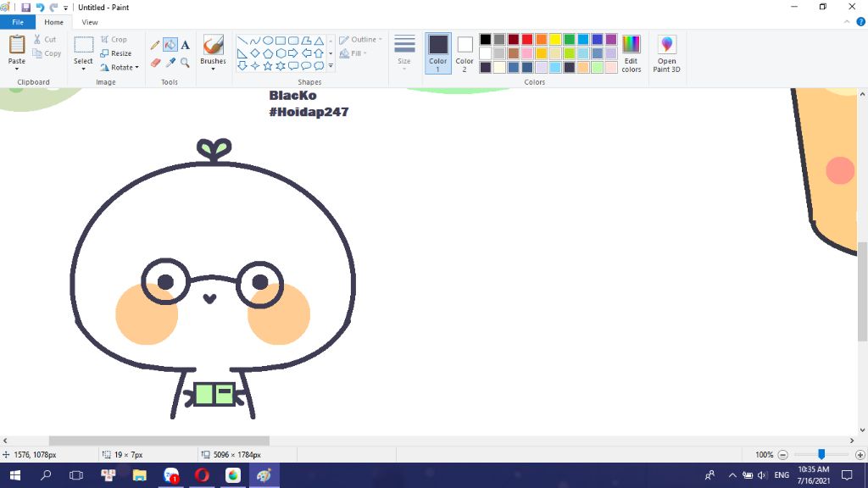Choose the Line shape
Screen dimensions: 868x488
coord(242,41)
